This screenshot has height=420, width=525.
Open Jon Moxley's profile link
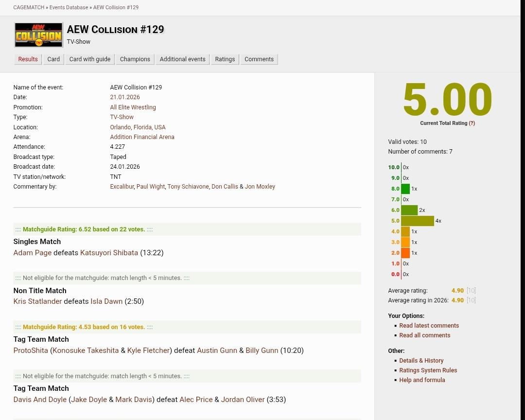(x=260, y=187)
